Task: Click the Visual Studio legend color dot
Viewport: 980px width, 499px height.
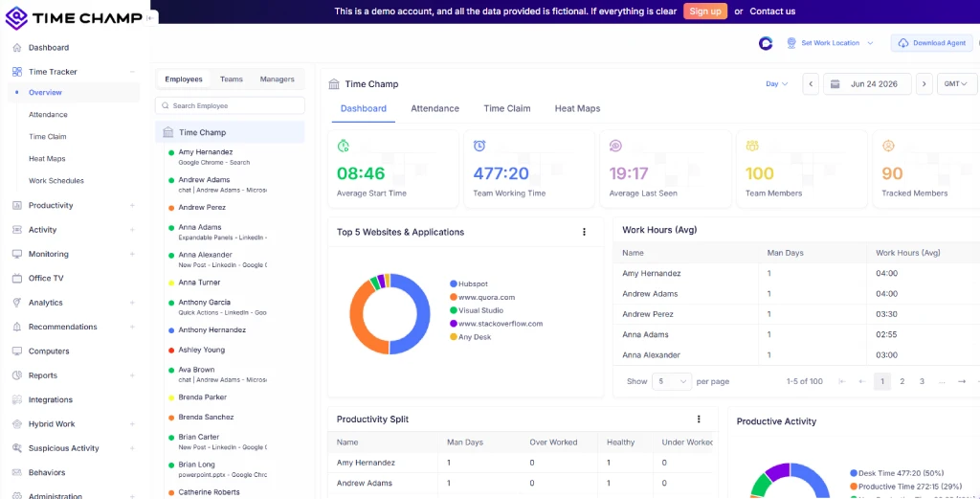Action: click(x=453, y=310)
